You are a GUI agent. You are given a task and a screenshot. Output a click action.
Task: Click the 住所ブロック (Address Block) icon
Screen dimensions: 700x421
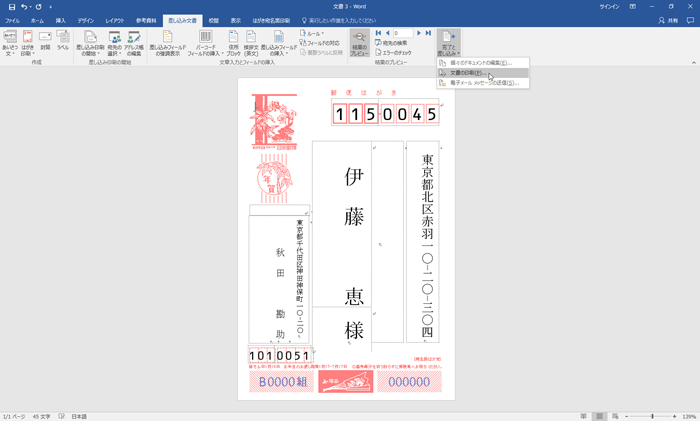click(234, 42)
